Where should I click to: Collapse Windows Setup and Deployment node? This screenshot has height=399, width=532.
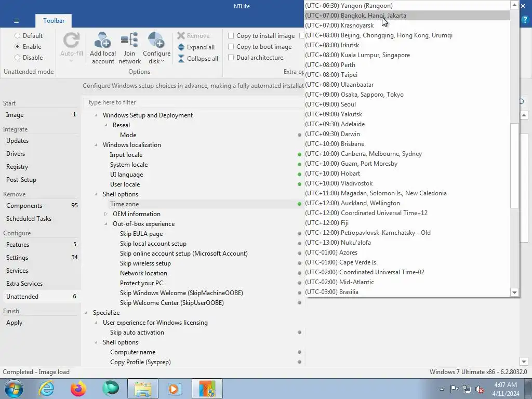click(96, 115)
